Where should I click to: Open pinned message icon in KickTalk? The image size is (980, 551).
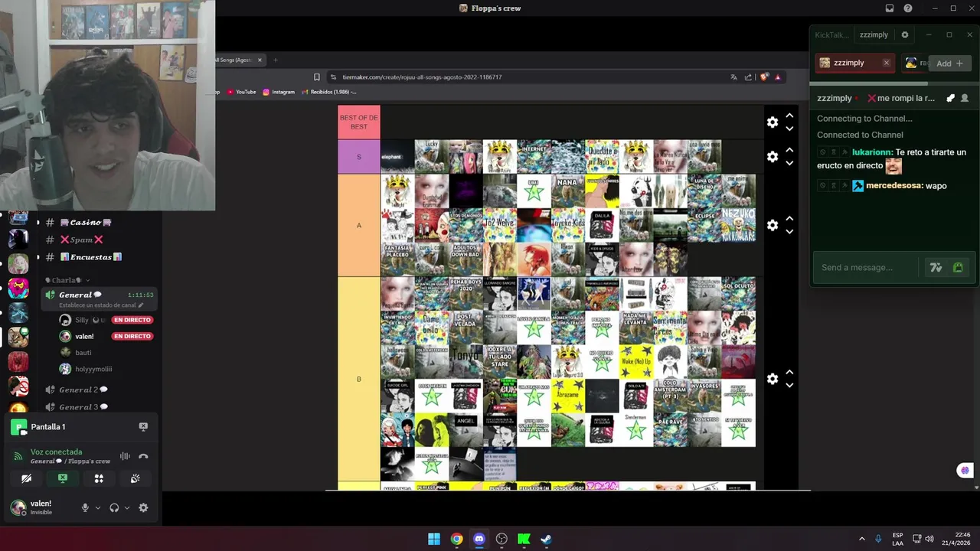click(950, 98)
